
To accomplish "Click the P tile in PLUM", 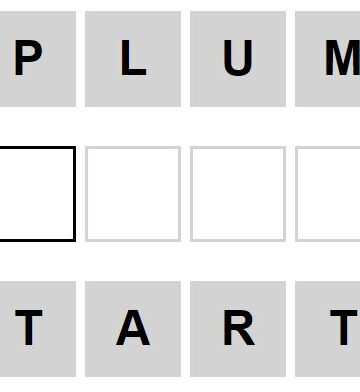I will (x=38, y=59).
